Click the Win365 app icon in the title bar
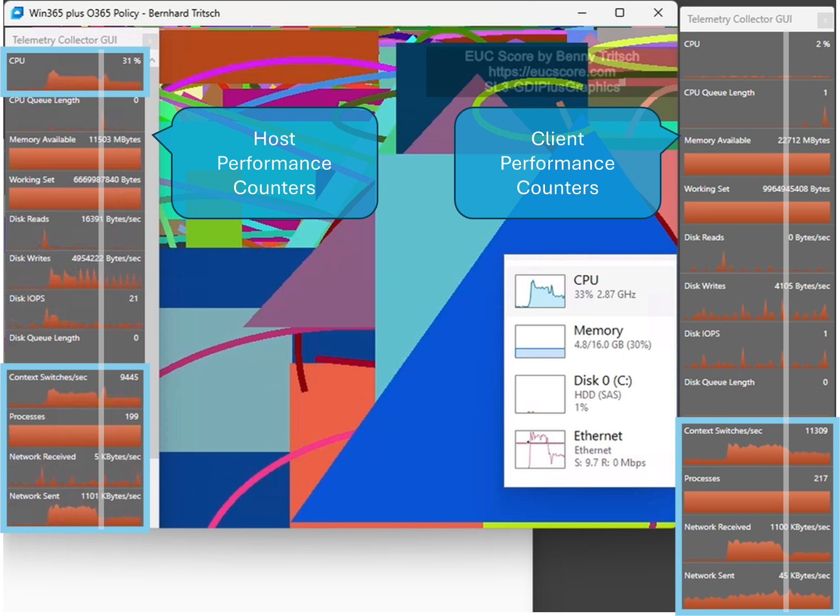Screen dimensions: 840x616 [17, 13]
